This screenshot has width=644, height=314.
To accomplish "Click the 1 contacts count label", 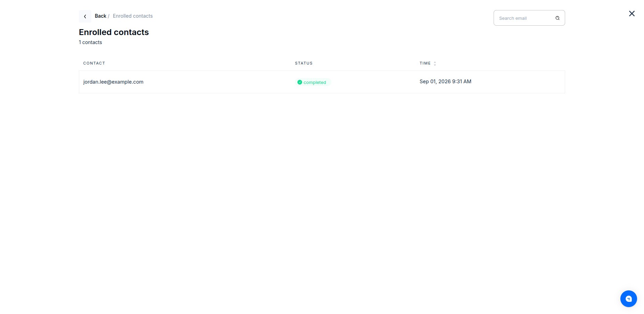I will pos(90,42).
